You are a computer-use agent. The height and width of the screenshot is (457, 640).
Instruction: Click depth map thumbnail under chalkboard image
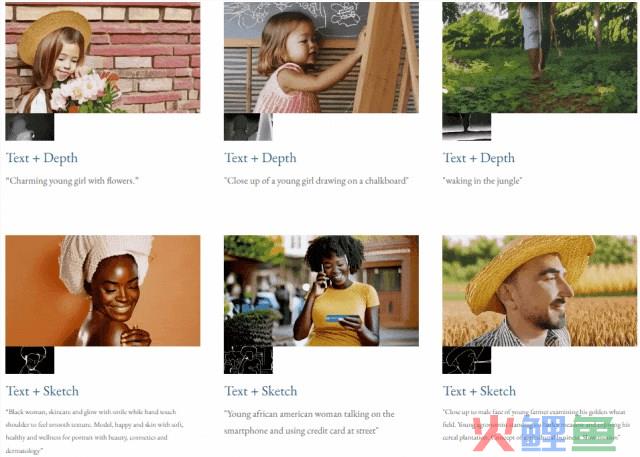(x=248, y=127)
